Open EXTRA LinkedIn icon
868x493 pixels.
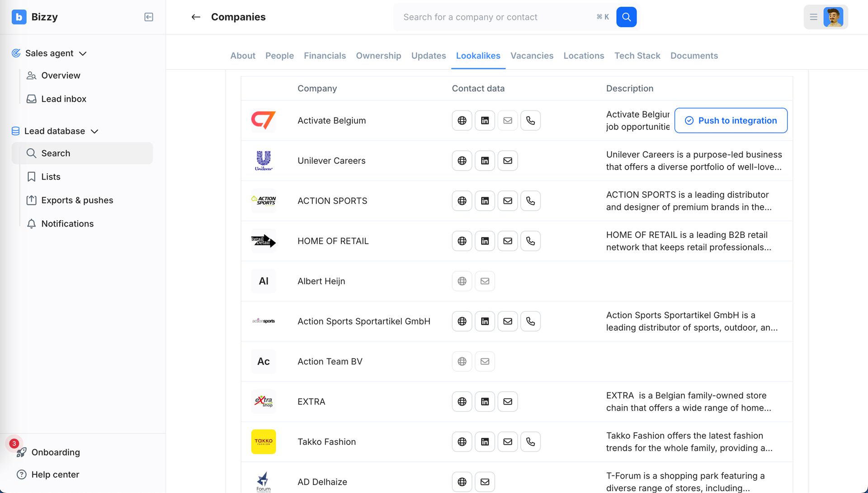[x=485, y=402]
